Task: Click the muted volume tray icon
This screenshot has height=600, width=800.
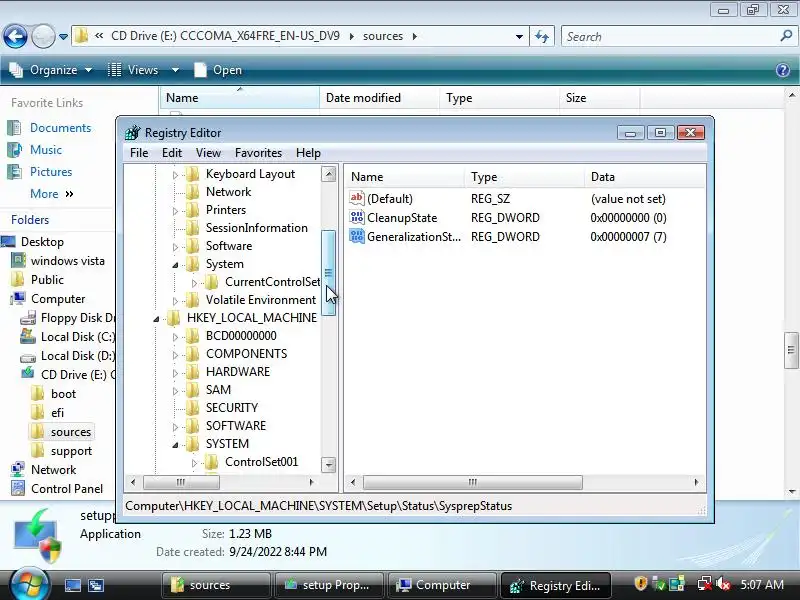Action: click(722, 583)
